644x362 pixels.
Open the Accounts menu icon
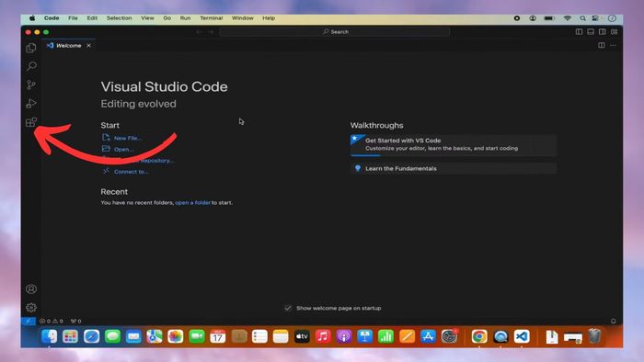[x=31, y=289]
